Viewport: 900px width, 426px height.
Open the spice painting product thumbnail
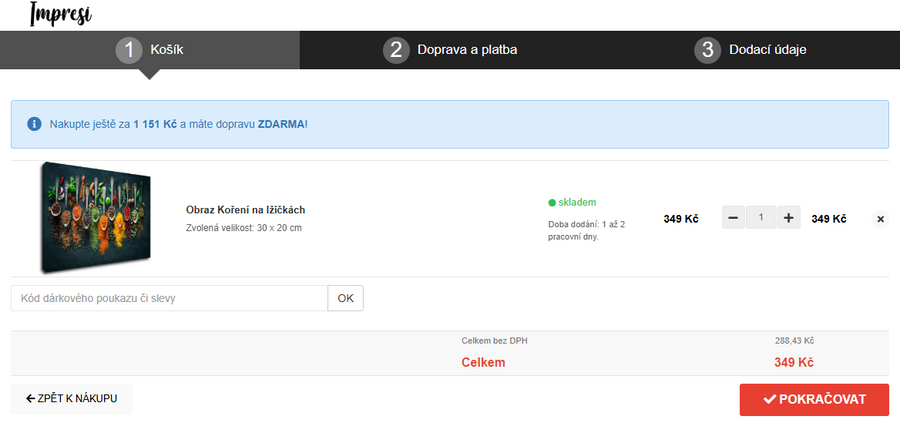click(x=95, y=217)
